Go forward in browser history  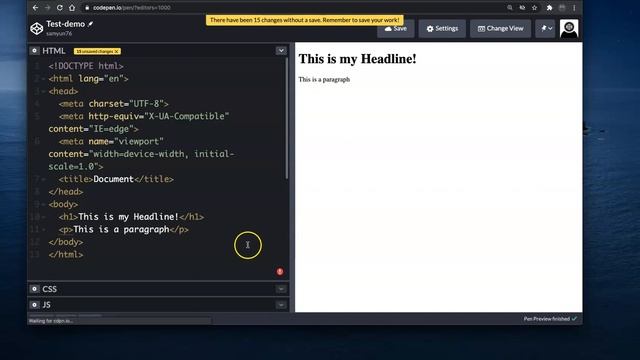coord(48,7)
